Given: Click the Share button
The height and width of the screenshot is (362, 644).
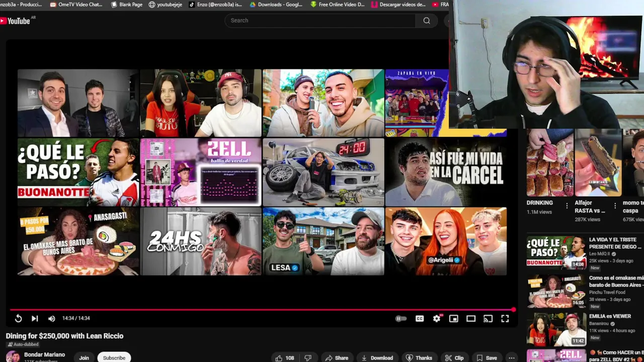Looking at the screenshot, I should click(x=337, y=358).
